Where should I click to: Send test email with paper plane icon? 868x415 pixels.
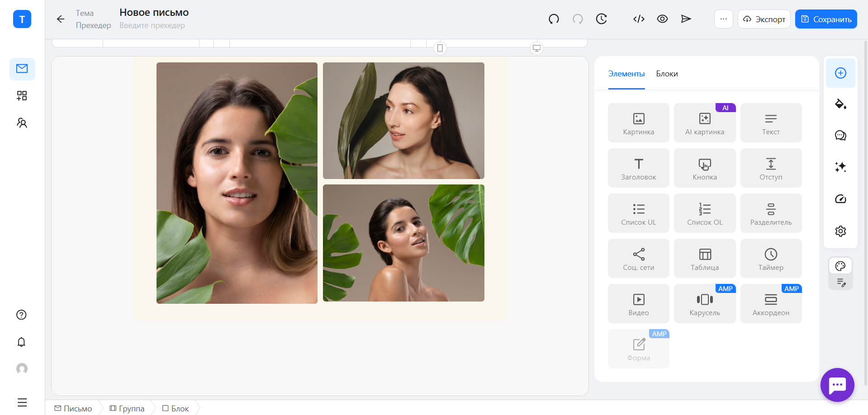(x=686, y=19)
